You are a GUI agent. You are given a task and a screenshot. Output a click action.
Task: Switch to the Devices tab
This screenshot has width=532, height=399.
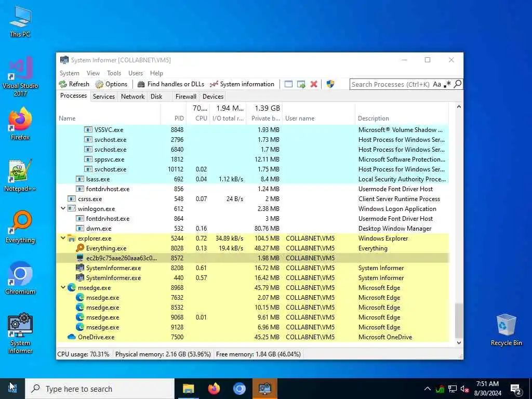pyautogui.click(x=212, y=96)
